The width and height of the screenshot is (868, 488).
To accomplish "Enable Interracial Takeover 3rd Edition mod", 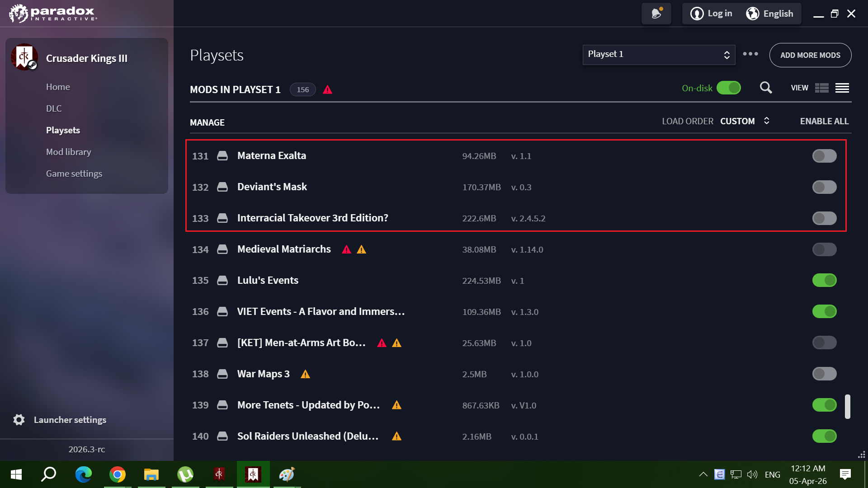I will pos(825,218).
